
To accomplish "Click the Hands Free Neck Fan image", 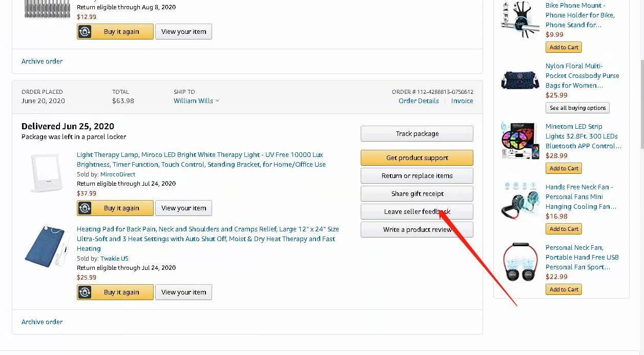I will (520, 201).
